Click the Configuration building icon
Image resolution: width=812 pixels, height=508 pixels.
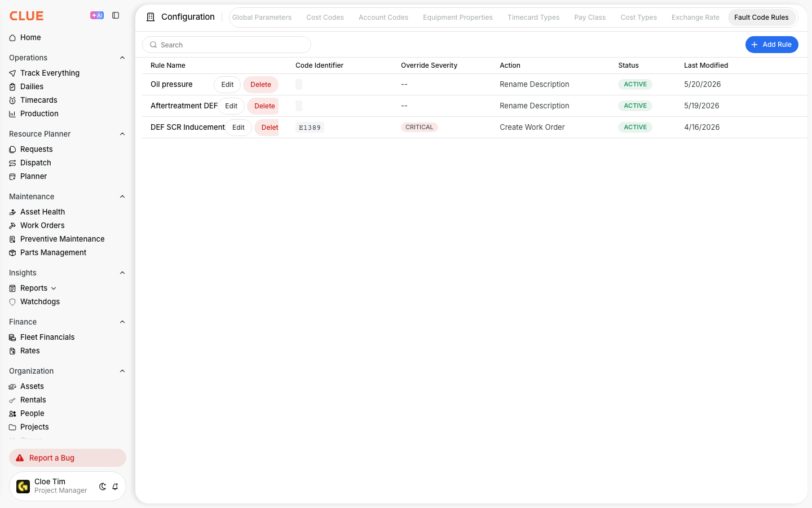pyautogui.click(x=151, y=17)
